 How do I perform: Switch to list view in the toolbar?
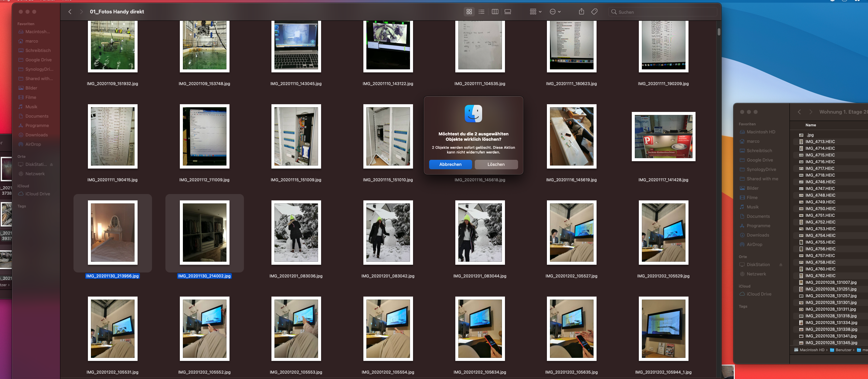pyautogui.click(x=481, y=11)
